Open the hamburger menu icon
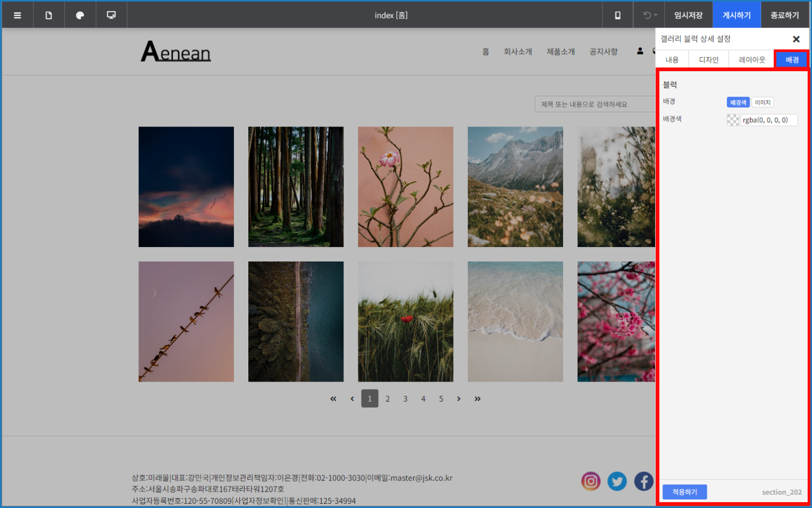This screenshot has height=508, width=812. tap(18, 15)
